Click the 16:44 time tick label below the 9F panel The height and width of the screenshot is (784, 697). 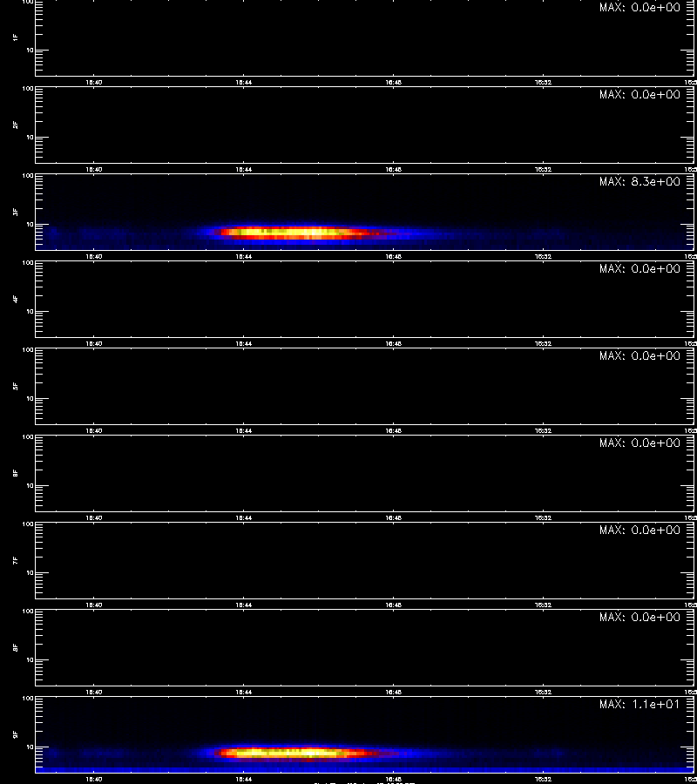[x=243, y=780]
